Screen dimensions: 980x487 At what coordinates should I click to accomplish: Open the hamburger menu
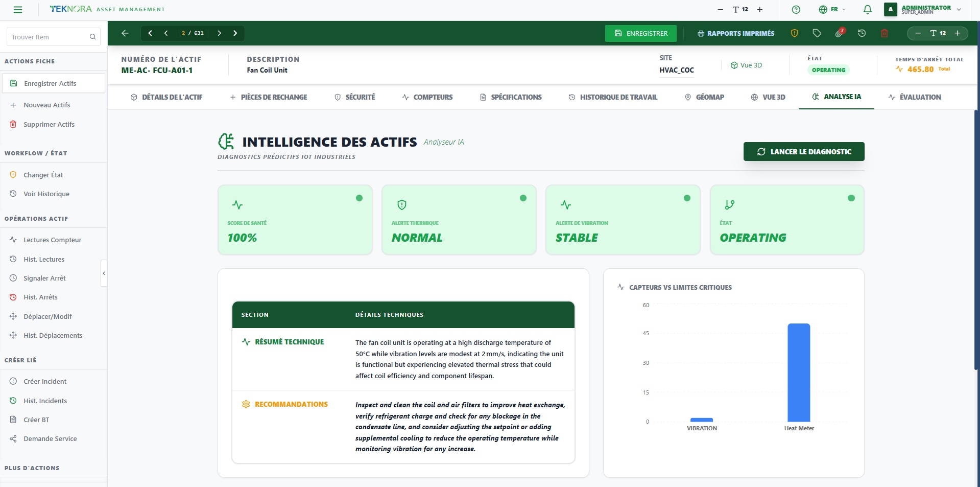click(x=18, y=10)
